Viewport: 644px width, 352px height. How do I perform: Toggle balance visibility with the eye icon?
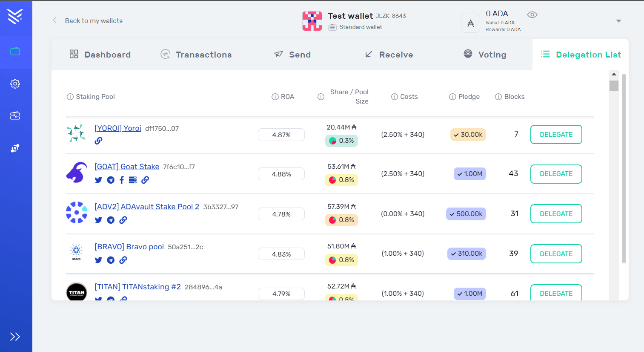click(x=532, y=14)
